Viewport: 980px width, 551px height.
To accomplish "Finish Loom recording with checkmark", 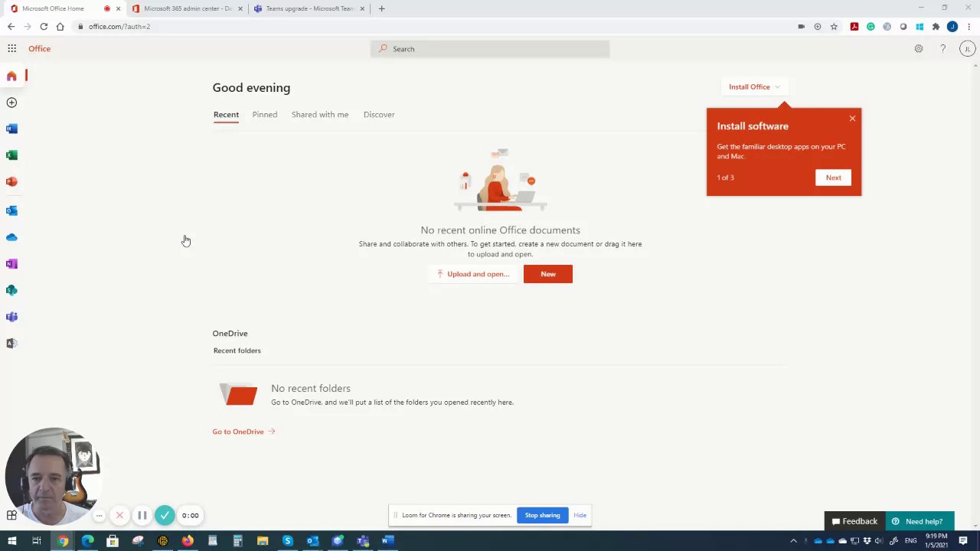I will click(165, 516).
